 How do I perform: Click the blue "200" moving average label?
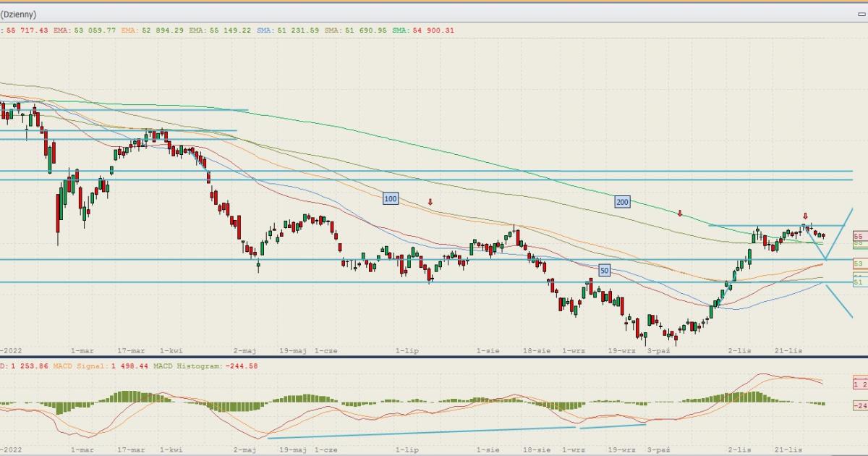coord(622,202)
